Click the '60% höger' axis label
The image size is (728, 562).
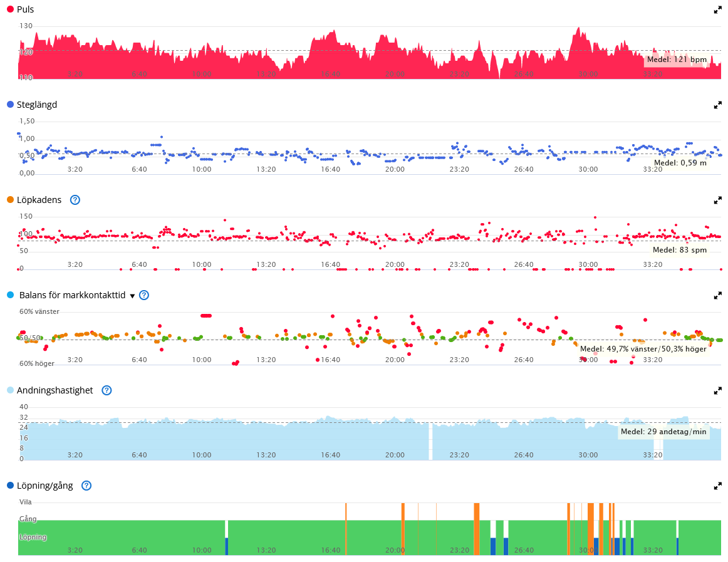(37, 363)
